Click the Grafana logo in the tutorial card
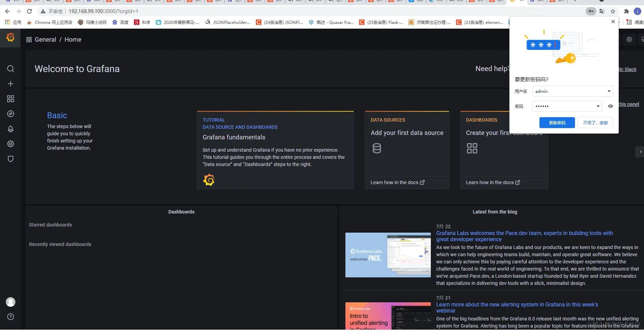 point(209,180)
